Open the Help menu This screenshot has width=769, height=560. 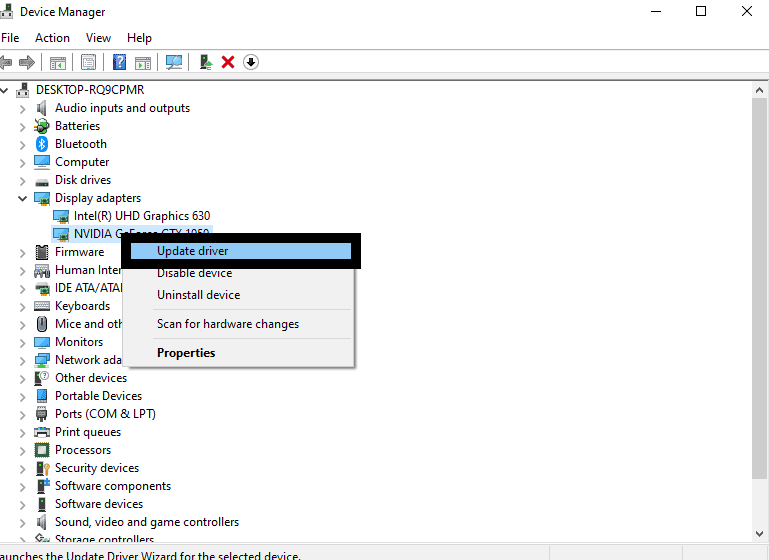(139, 38)
